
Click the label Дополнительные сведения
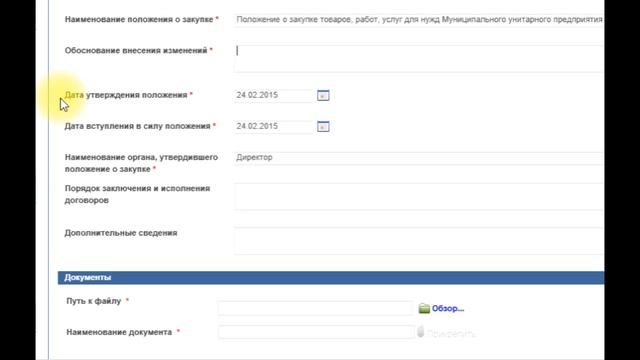[x=121, y=233]
